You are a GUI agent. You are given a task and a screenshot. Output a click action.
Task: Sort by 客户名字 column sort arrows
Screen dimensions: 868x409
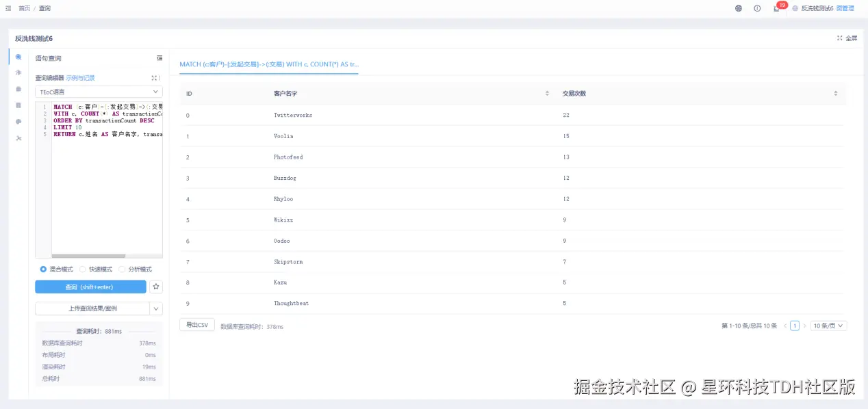(547, 93)
